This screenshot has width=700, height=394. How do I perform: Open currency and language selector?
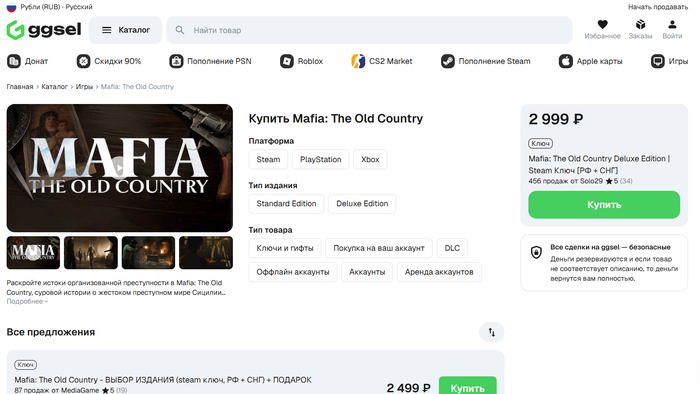[50, 7]
